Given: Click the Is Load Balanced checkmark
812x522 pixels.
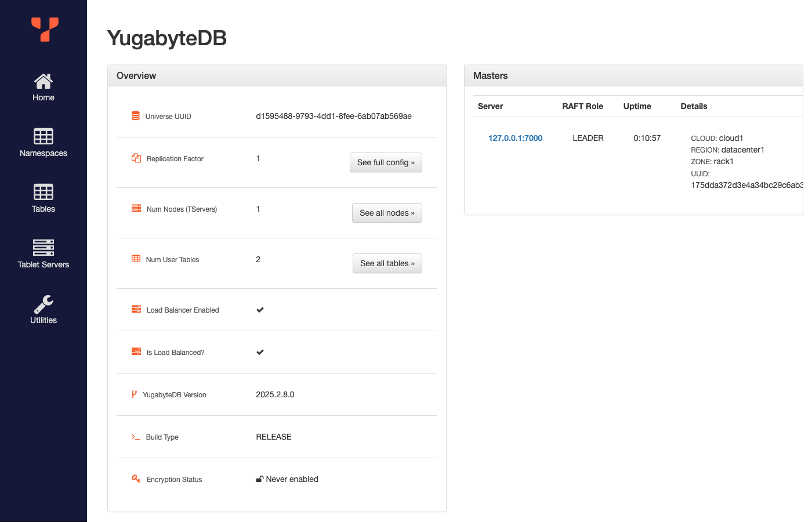Looking at the screenshot, I should point(260,352).
